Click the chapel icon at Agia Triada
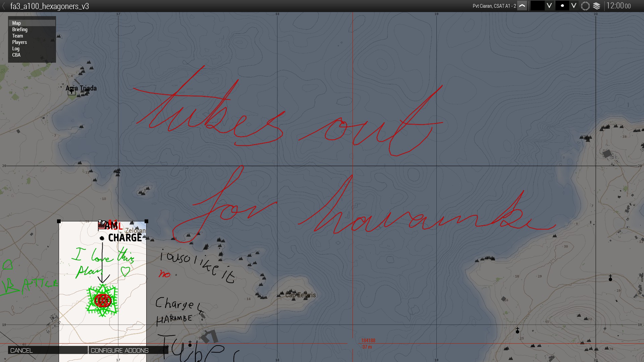Image resolution: width=644 pixels, height=362 pixels. (x=71, y=91)
